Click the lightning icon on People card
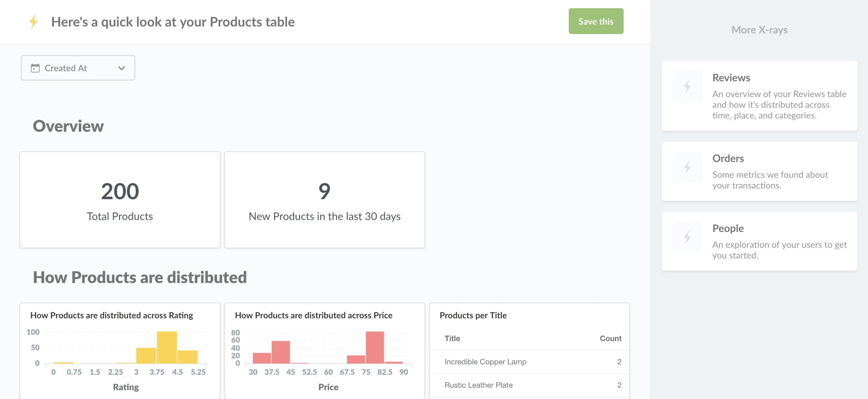 coord(687,237)
